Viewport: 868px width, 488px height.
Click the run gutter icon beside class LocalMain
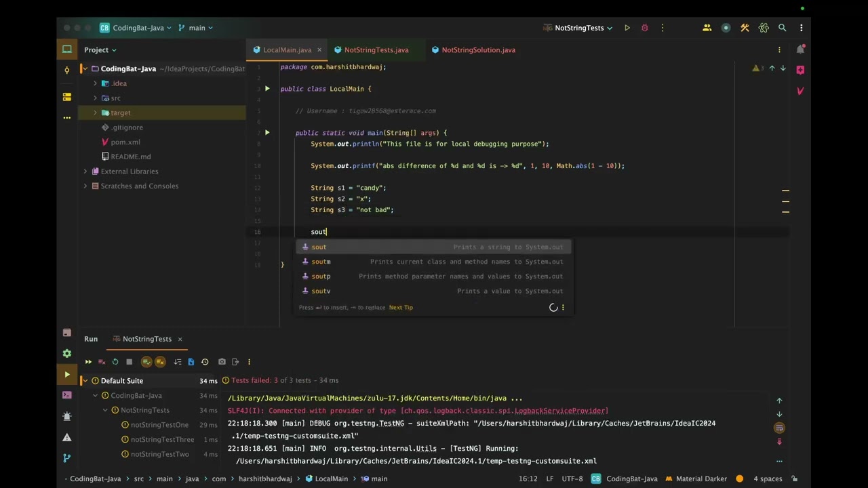point(267,89)
